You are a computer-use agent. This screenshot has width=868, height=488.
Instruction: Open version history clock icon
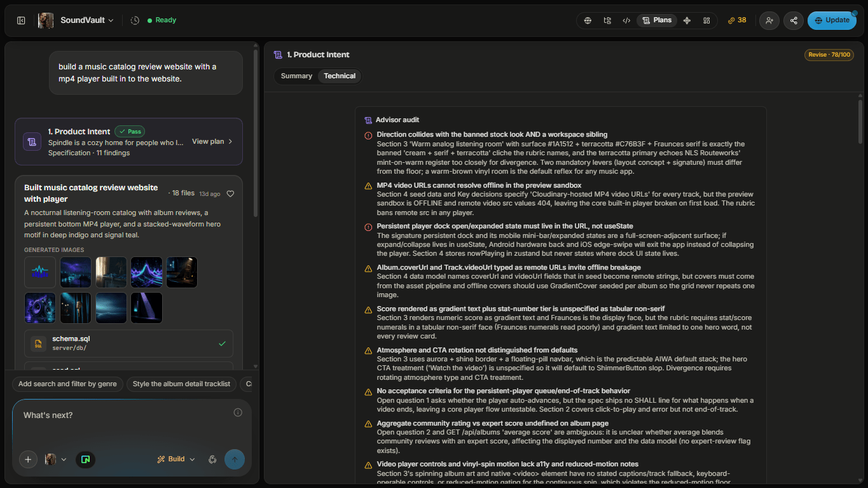(135, 20)
